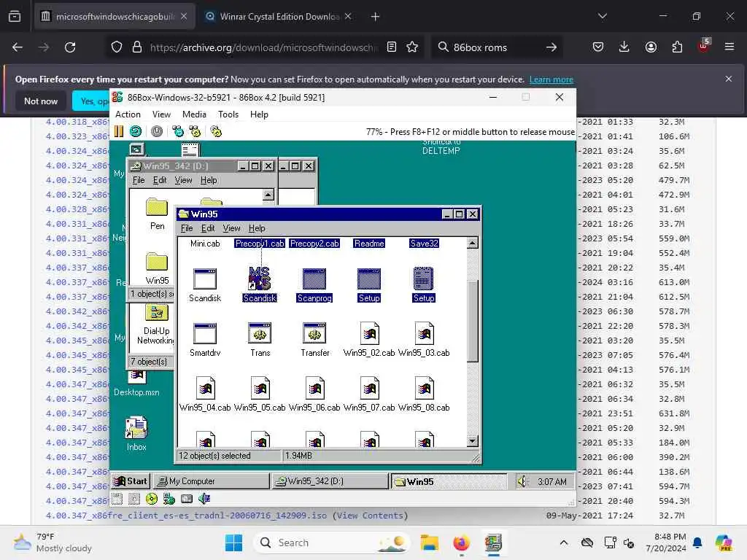
Task: Switch to My Computer taskbar button
Action: (x=210, y=481)
